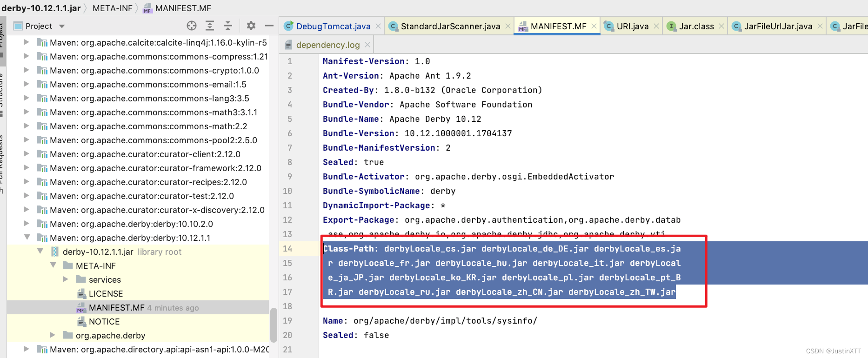Select Maven curator-x-discovery:2.12.0 library
Screen dimensions: 868x358
click(x=157, y=210)
